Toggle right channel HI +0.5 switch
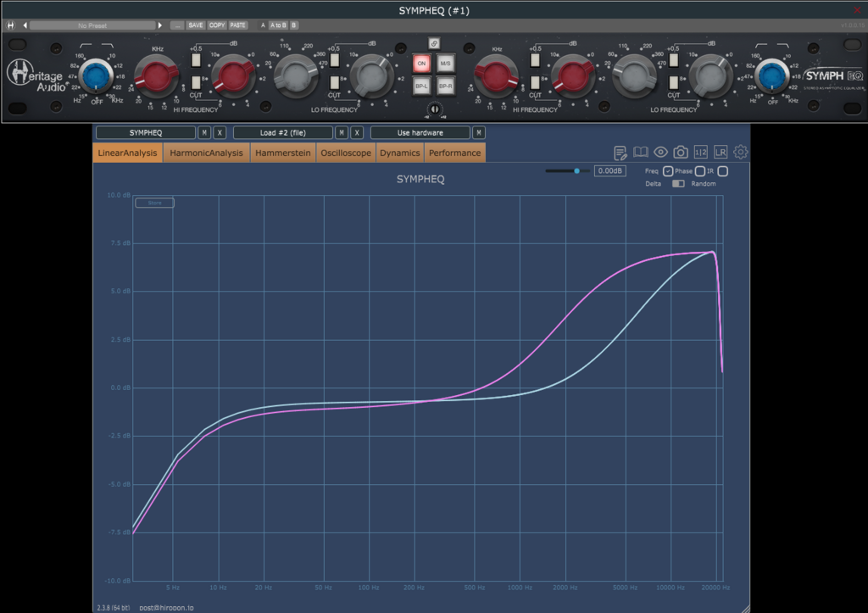Image resolution: width=868 pixels, height=613 pixels. [535, 60]
